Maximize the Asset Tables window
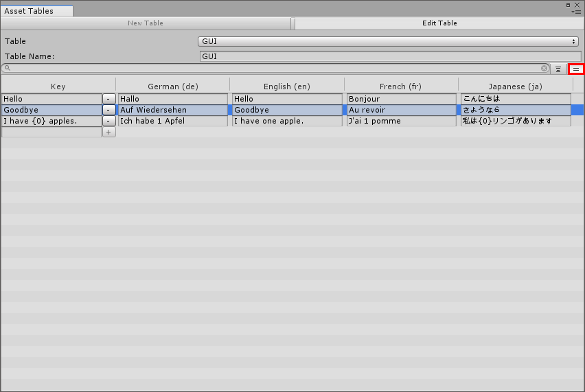Viewport: 585px width, 392px height. pos(569,5)
